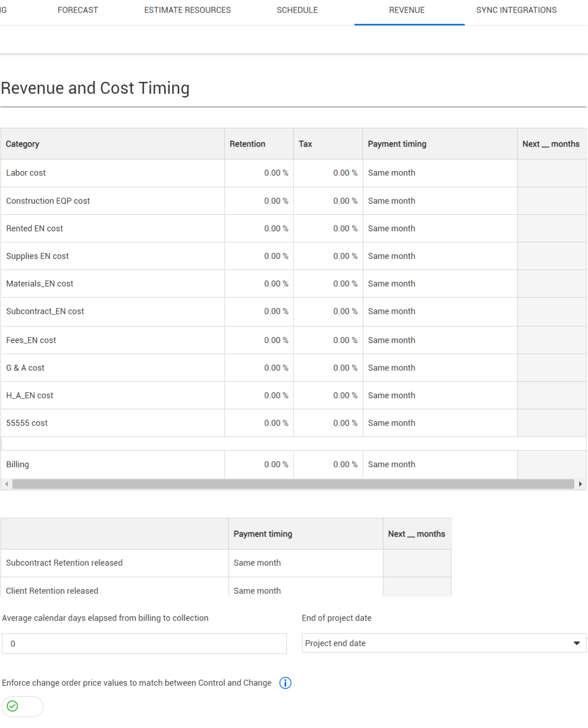Edit Retention percentage for Construction EQP cost

[259, 201]
